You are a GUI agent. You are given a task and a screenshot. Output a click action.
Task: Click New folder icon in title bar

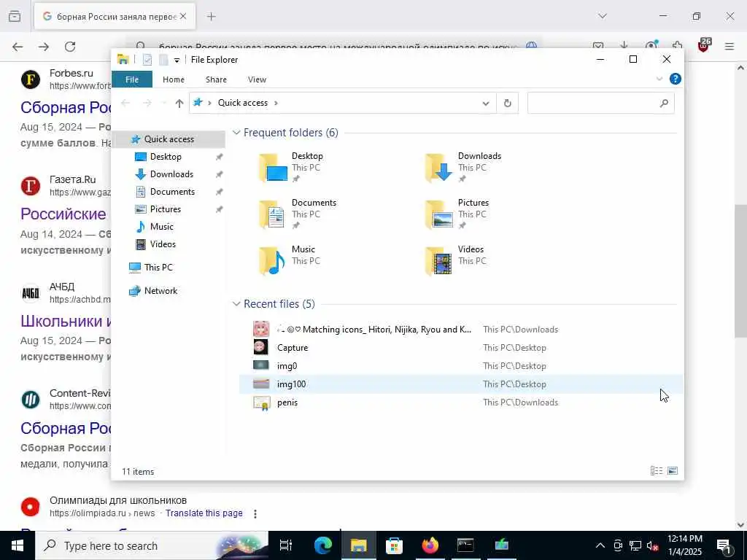163,60
